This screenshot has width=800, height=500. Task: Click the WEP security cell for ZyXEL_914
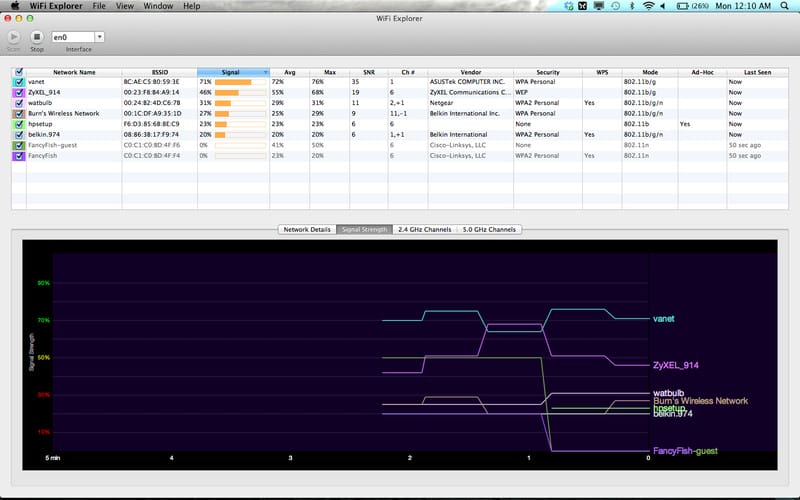coord(521,92)
